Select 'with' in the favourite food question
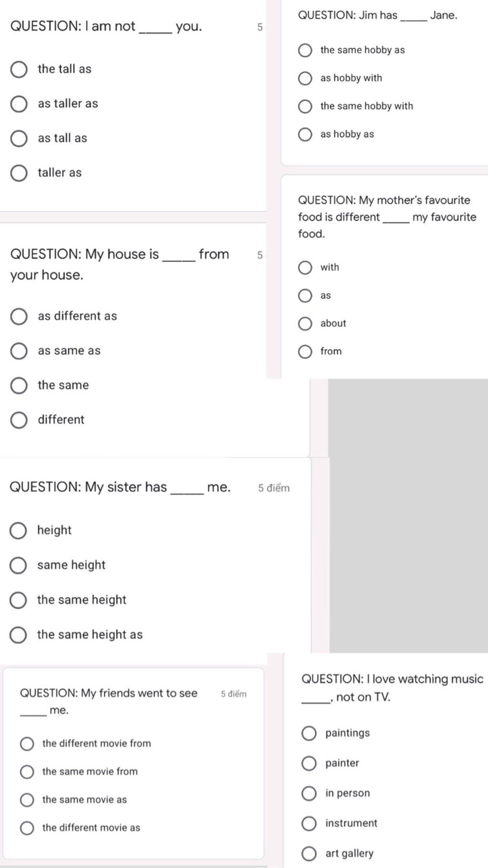 point(305,268)
